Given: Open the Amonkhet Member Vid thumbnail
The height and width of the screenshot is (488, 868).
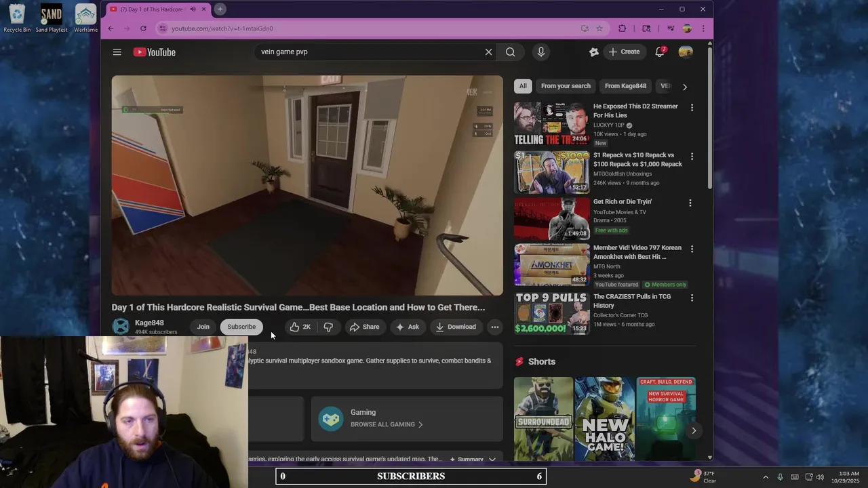Looking at the screenshot, I should click(x=551, y=265).
